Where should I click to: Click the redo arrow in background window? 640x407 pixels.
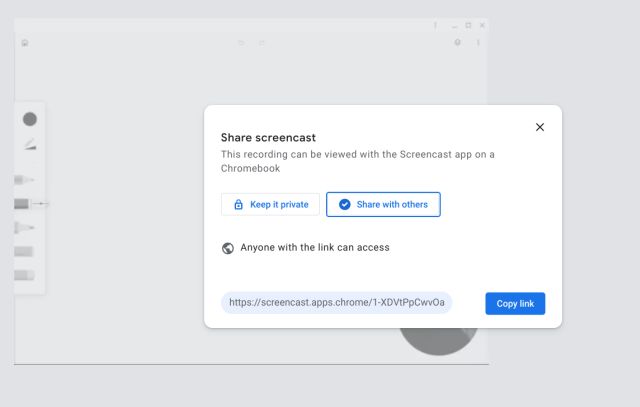click(x=262, y=43)
